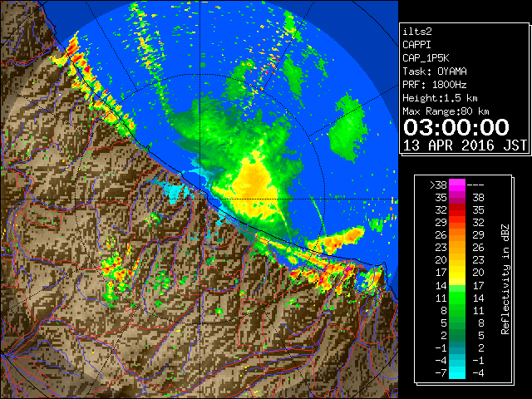Select the magenta >38 dBZ color swatch
The height and width of the screenshot is (399, 532).
[457, 185]
